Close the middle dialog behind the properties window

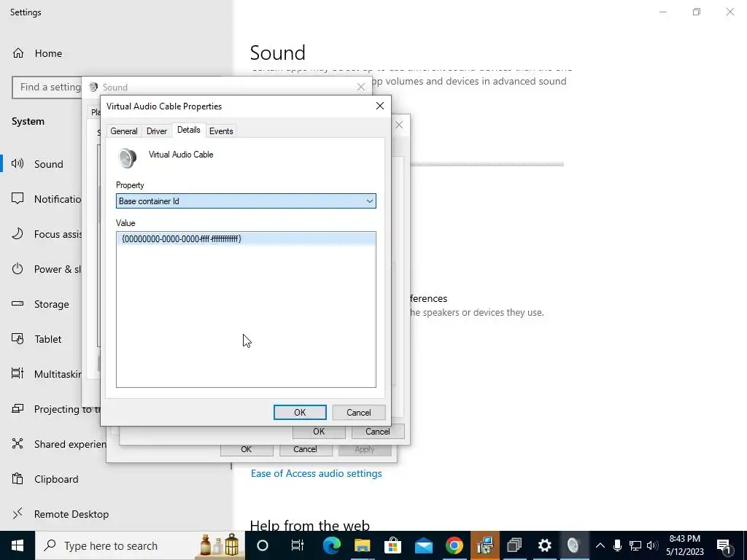(399, 125)
